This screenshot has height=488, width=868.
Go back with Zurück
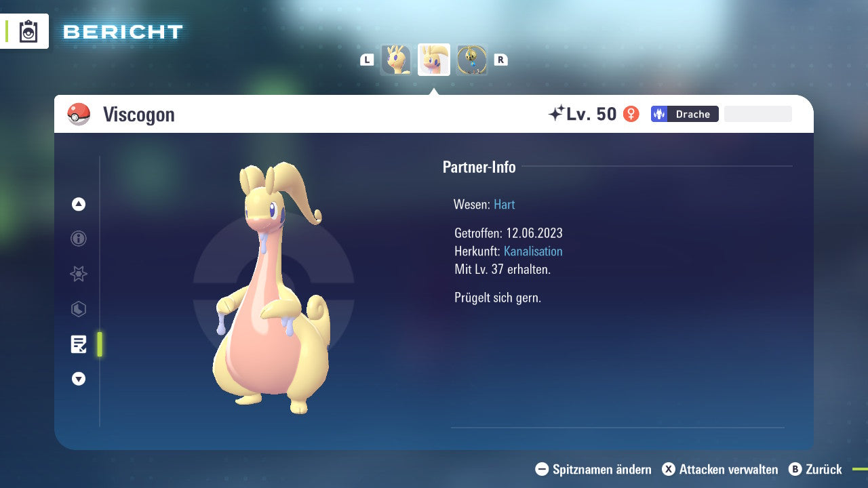pyautogui.click(x=815, y=469)
